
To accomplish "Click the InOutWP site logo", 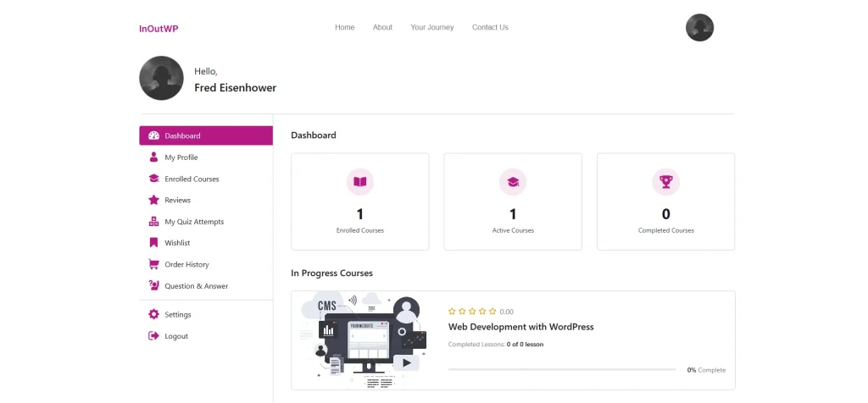I will click(x=159, y=29).
